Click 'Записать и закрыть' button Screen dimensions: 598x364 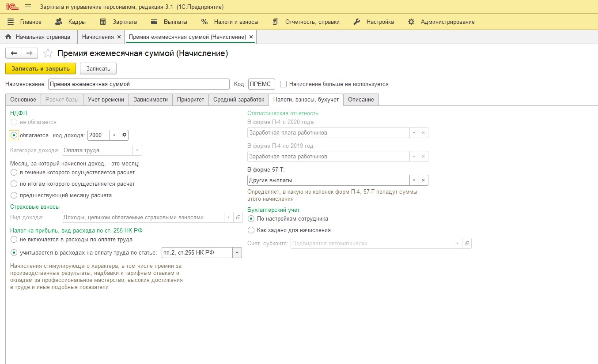[41, 69]
